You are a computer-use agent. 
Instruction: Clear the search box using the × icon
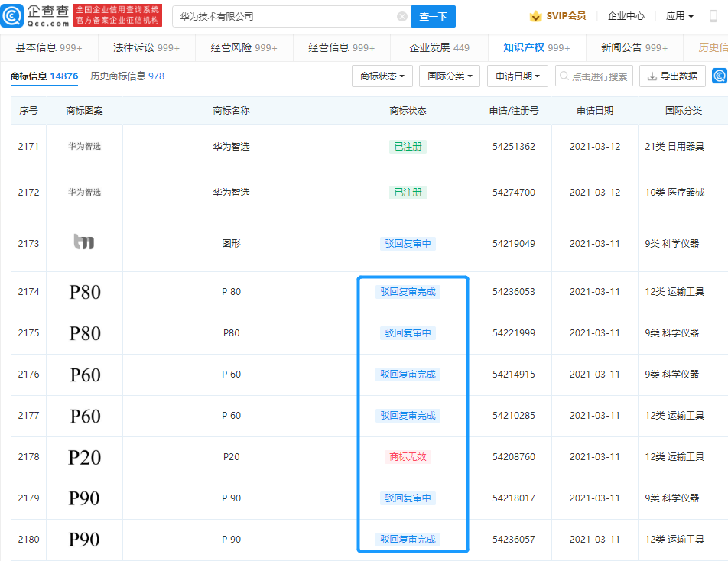pyautogui.click(x=402, y=16)
